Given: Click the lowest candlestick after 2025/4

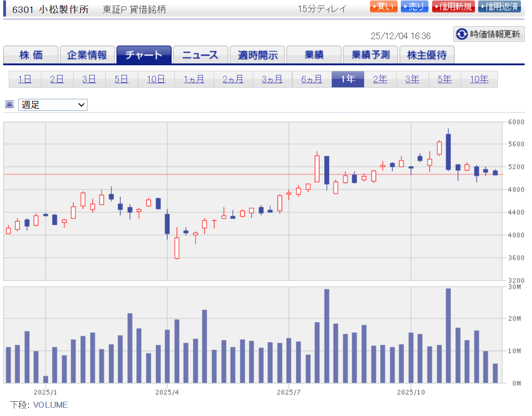Looking at the screenshot, I should coord(177,248).
